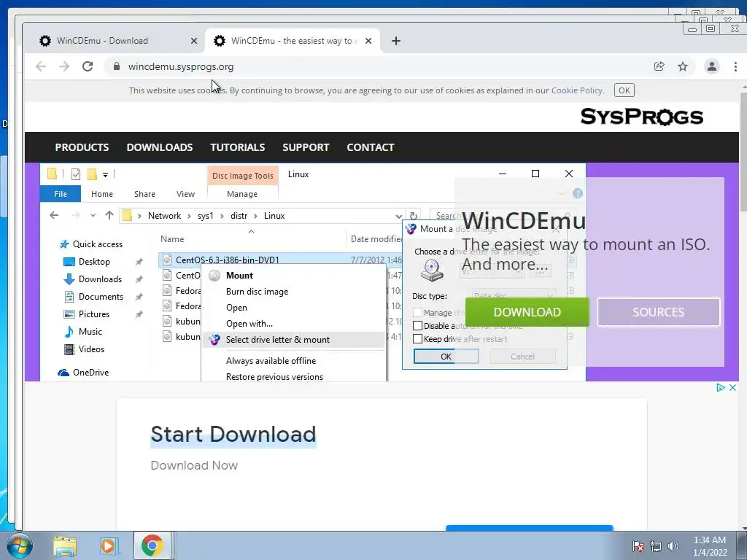The height and width of the screenshot is (560, 747).
Task: Click OK in the Mount dialog
Action: pyautogui.click(x=446, y=357)
